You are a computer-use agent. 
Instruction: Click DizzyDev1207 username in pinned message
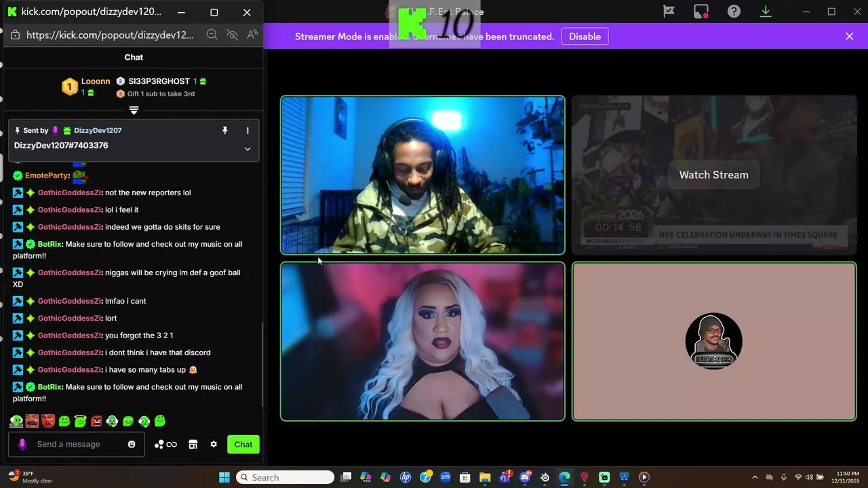pyautogui.click(x=98, y=130)
